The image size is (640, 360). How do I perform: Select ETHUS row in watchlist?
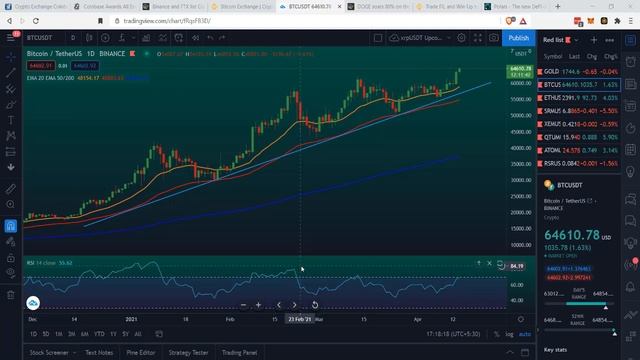[x=578, y=98]
